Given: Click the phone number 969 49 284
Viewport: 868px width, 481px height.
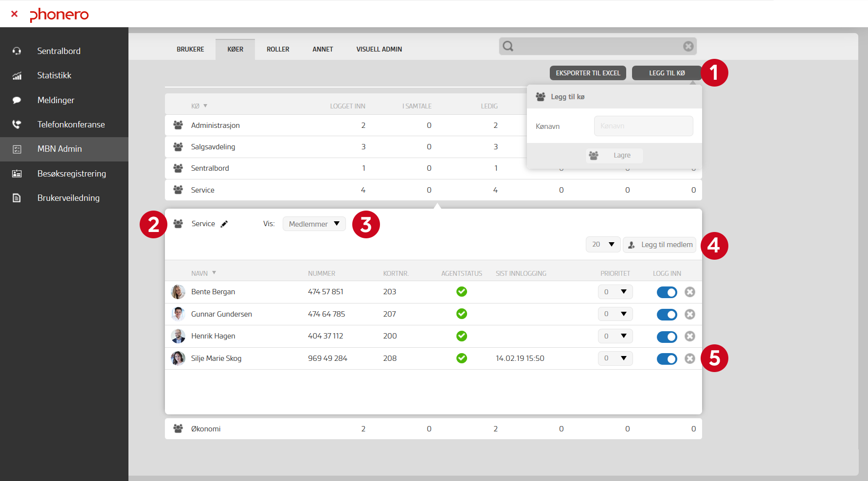Looking at the screenshot, I should [x=327, y=358].
